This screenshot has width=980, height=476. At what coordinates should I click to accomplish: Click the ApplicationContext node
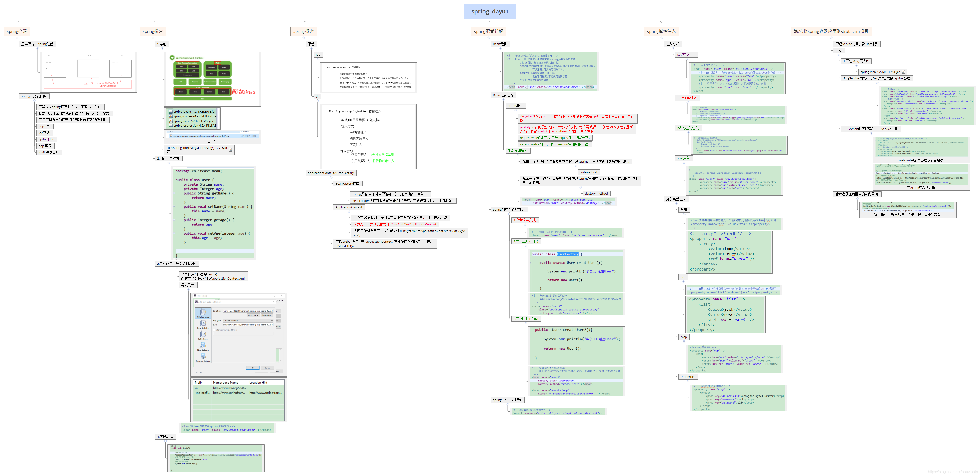349,207
